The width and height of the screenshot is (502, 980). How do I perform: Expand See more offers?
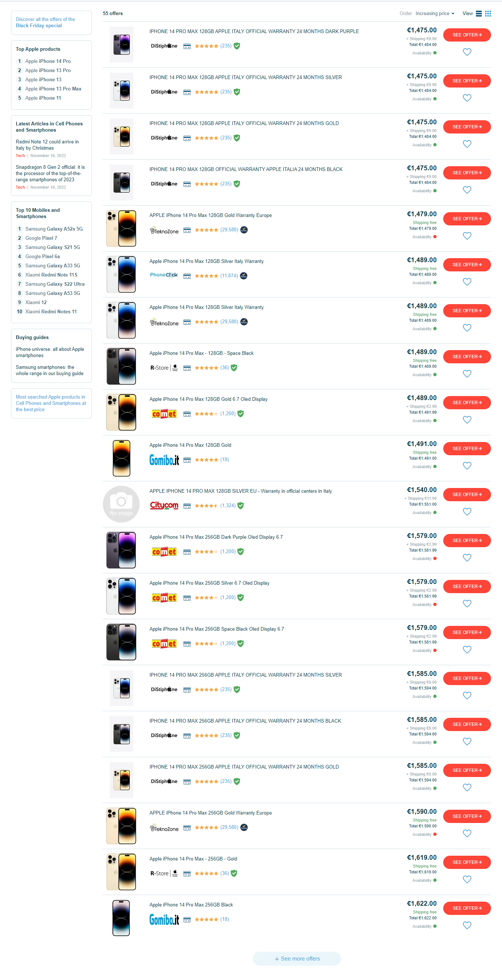(x=297, y=959)
